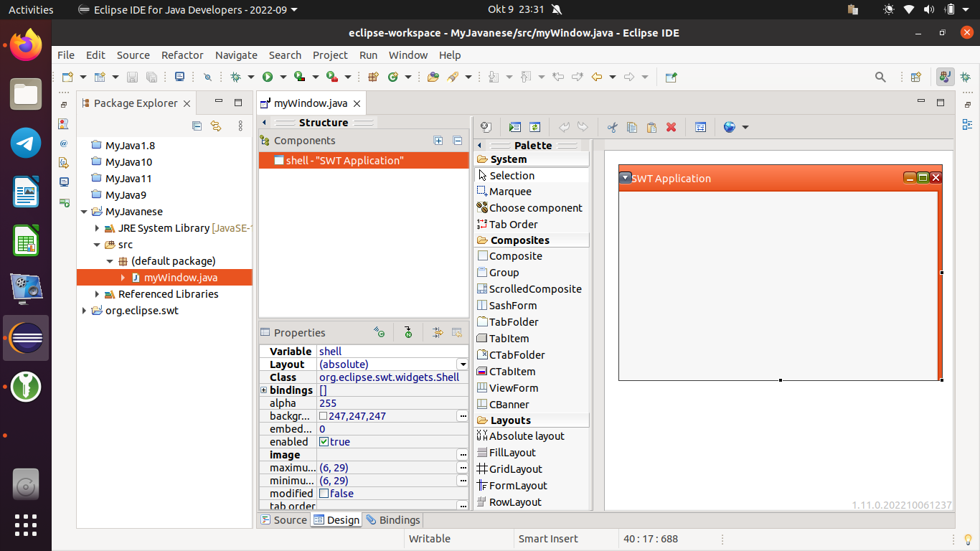Click the Refresh reparse icon in designer
Image resolution: width=980 pixels, height=551 pixels.
click(534, 127)
